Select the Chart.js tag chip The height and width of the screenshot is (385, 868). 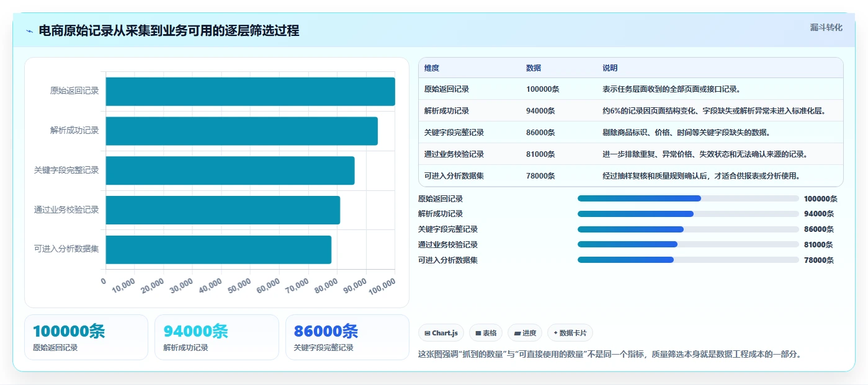[441, 333]
